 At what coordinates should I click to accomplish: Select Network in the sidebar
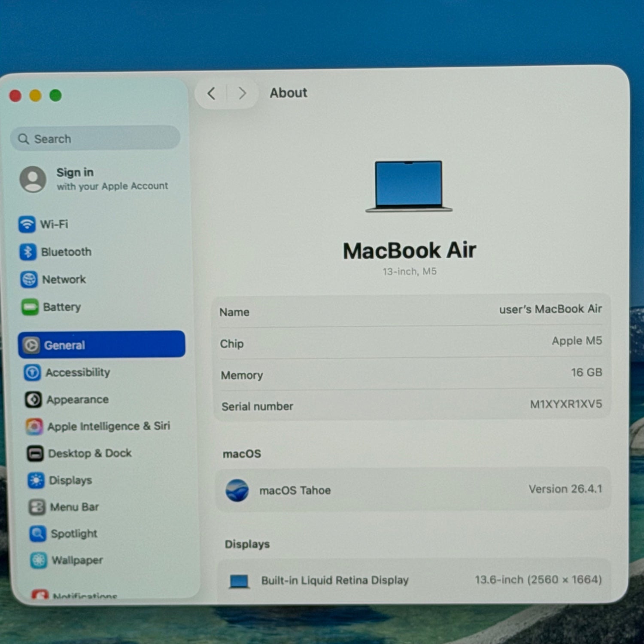101,279
